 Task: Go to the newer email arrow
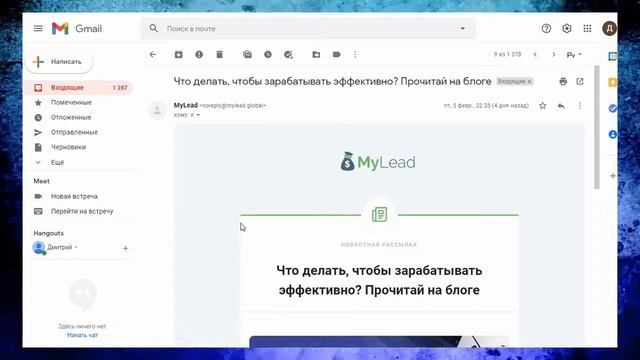coord(535,54)
